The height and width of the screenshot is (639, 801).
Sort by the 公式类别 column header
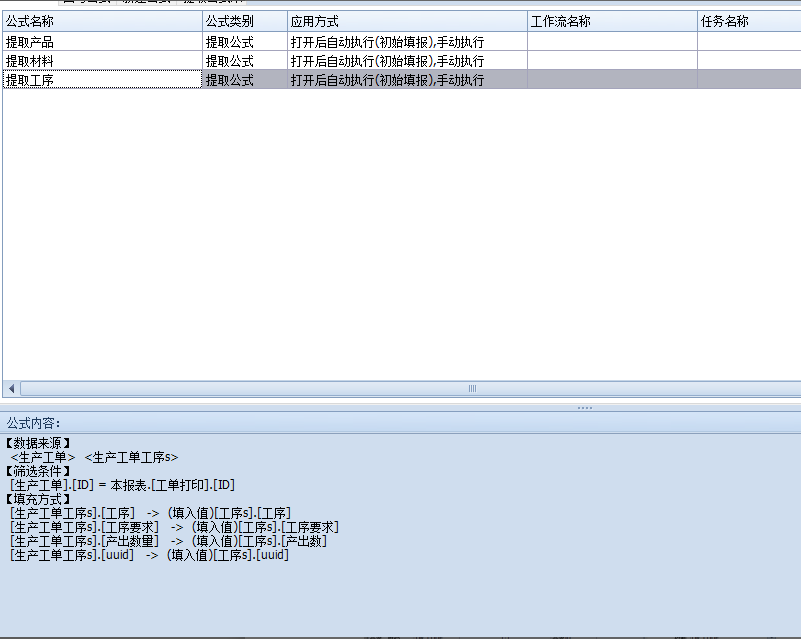(244, 21)
